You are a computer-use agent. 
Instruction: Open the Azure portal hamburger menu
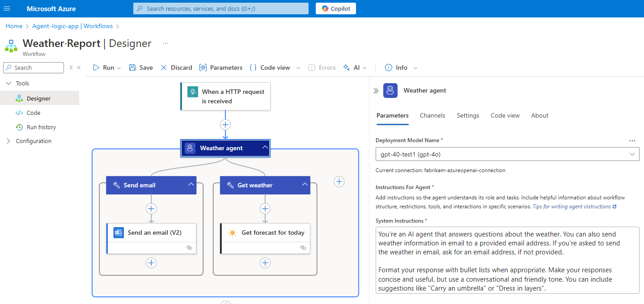click(7, 8)
